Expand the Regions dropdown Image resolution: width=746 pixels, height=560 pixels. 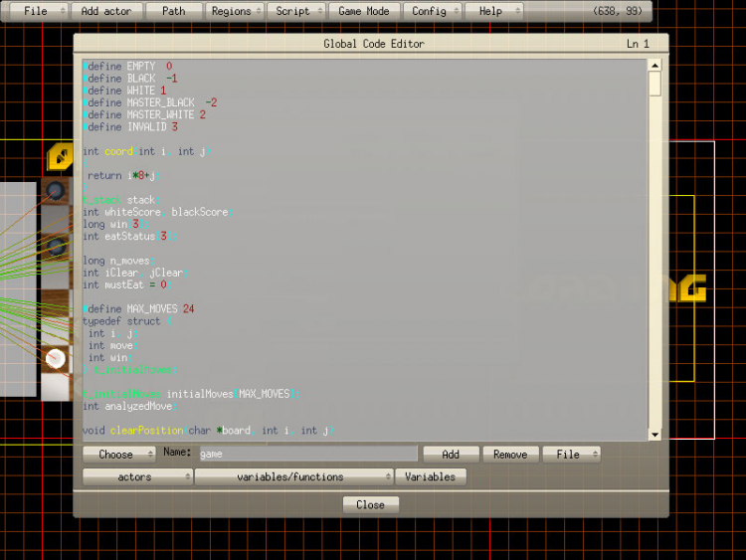click(x=235, y=11)
